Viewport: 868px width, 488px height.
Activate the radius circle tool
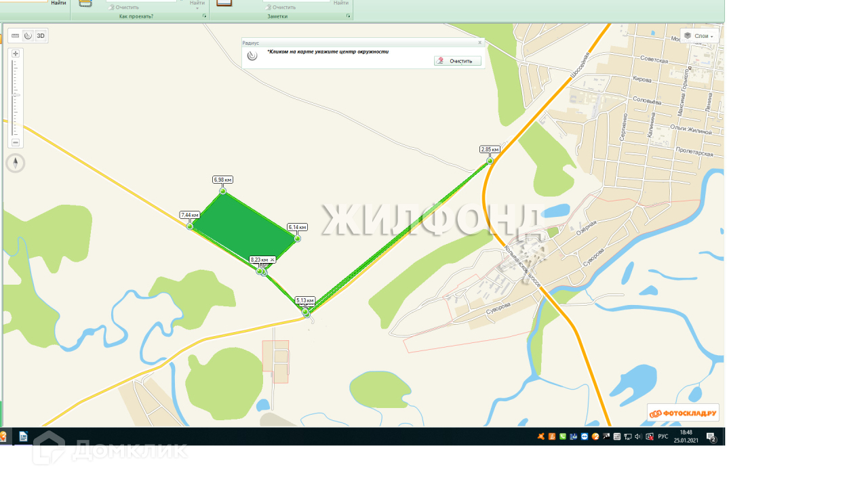(28, 36)
